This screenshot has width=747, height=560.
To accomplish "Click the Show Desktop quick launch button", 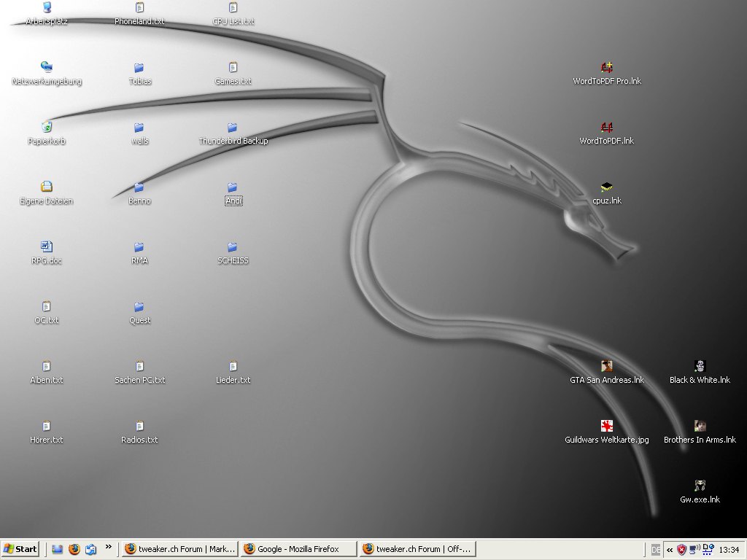I will (x=58, y=549).
